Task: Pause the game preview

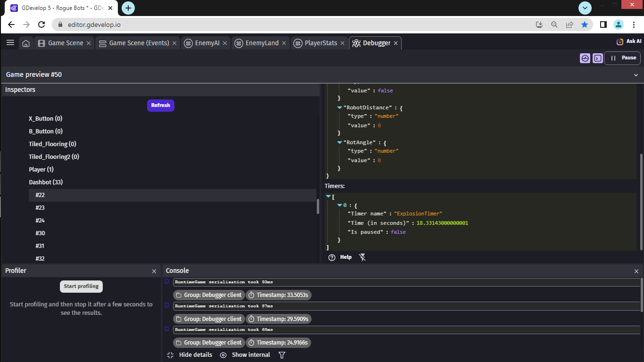Action: pos(622,58)
